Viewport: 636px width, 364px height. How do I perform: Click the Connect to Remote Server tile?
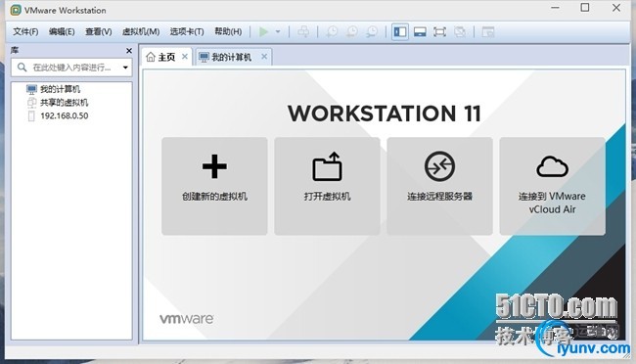click(x=439, y=186)
